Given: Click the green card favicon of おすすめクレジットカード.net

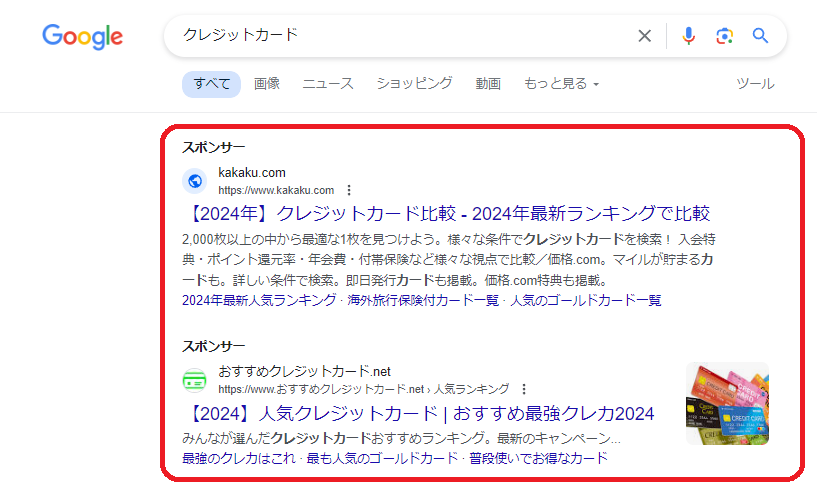Looking at the screenshot, I should click(x=195, y=380).
